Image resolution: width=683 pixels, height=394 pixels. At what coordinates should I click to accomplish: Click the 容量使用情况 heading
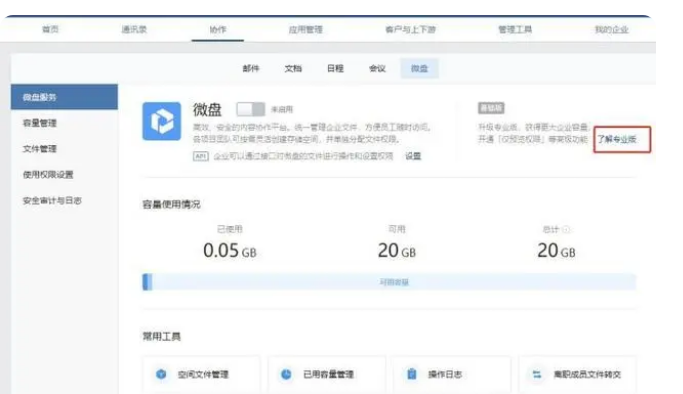[172, 204]
